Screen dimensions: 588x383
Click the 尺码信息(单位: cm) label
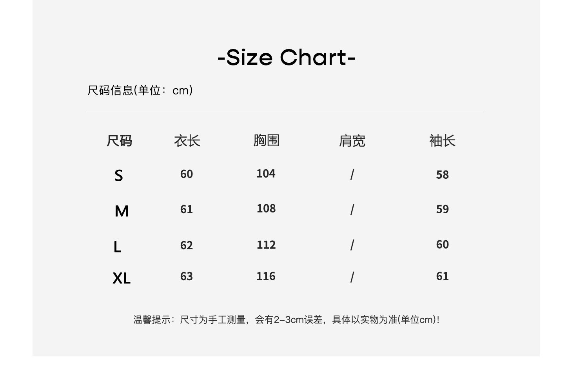point(140,91)
